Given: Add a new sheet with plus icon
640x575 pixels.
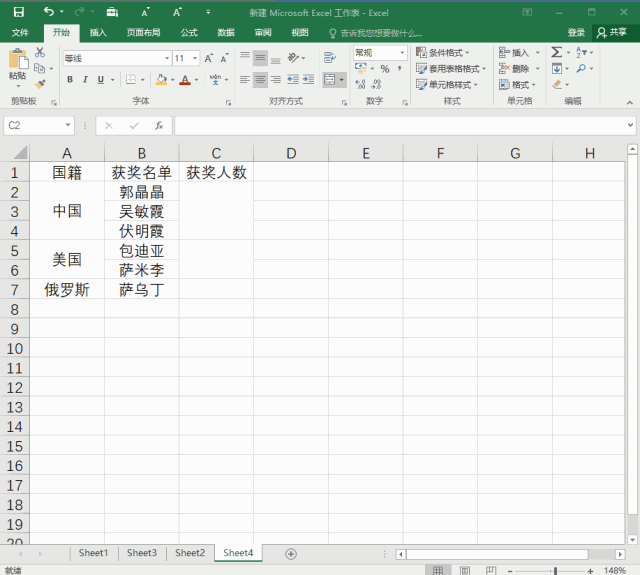Looking at the screenshot, I should click(291, 553).
